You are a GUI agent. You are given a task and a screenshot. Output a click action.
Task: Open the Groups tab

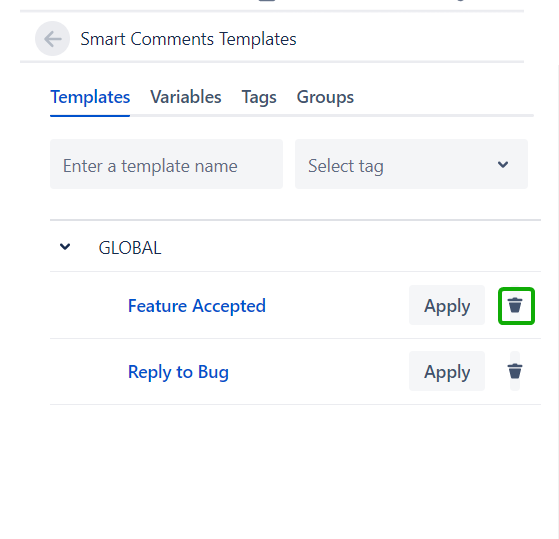(325, 97)
